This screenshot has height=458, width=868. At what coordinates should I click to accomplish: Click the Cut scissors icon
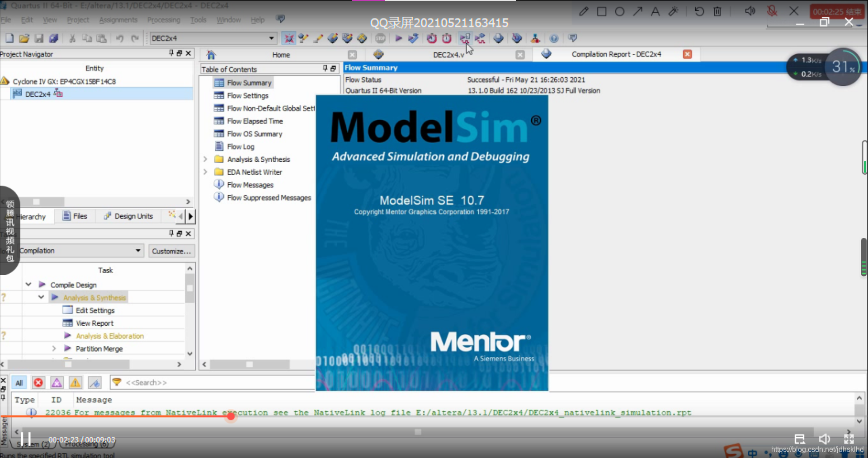coord(72,38)
